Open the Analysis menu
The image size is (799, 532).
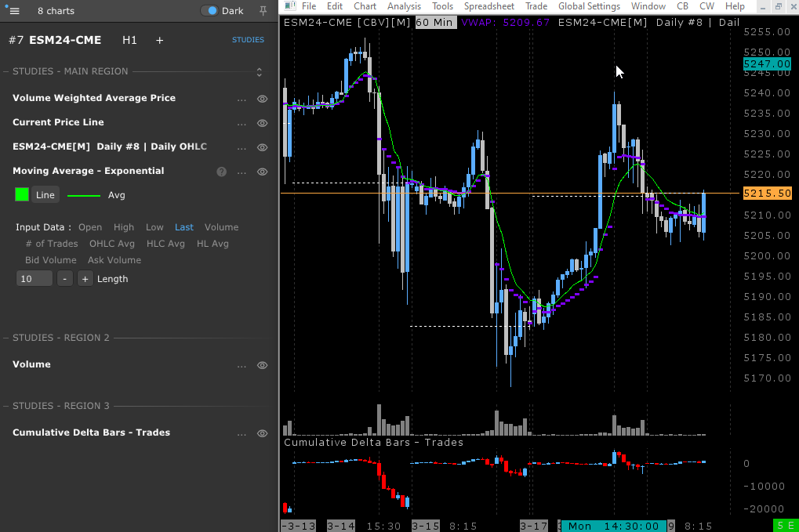tap(404, 6)
